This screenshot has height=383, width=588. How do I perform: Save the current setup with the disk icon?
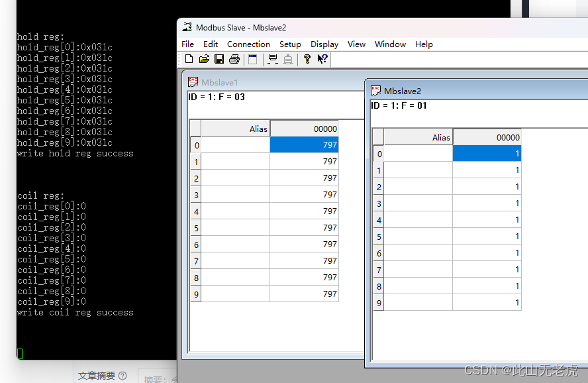click(219, 59)
